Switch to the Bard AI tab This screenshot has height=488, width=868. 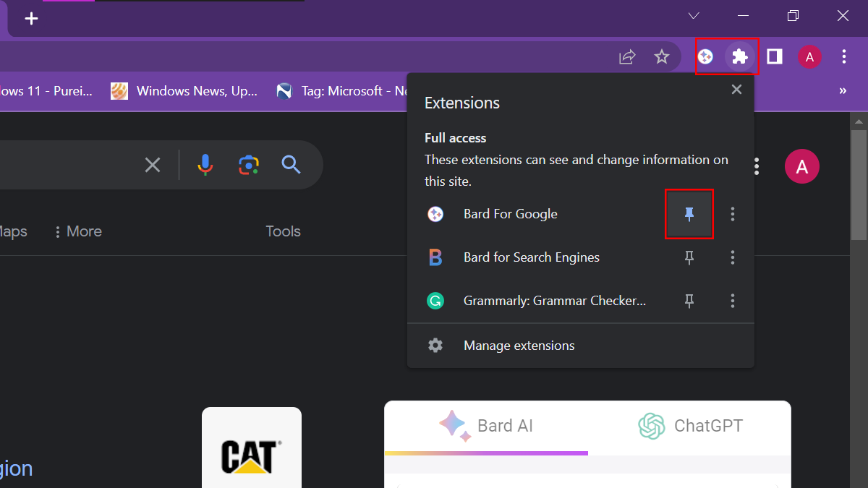pos(486,426)
